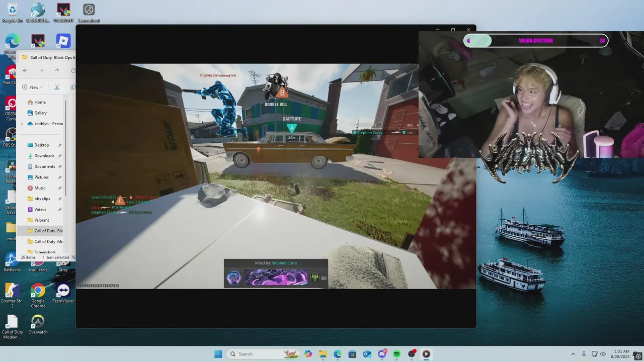Open the 'obs clips' sidebar folder
The height and width of the screenshot is (362, 644).
point(42,199)
